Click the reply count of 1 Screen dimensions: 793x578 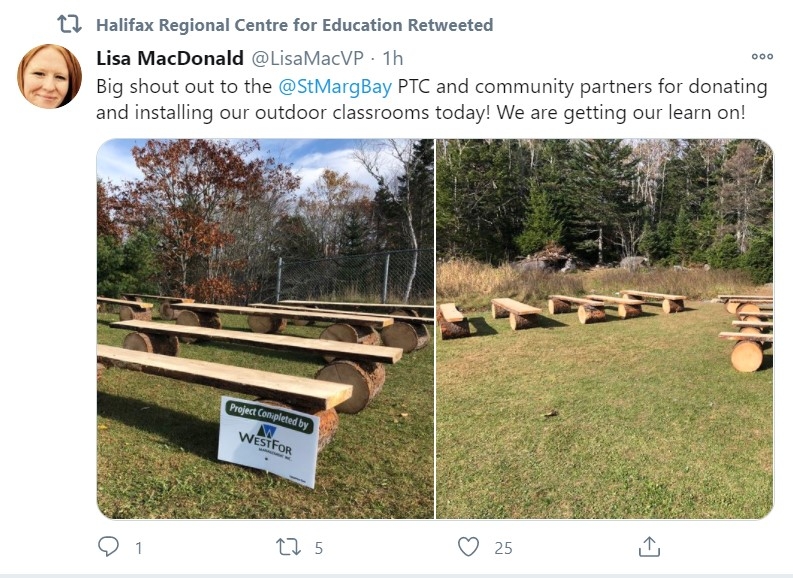[x=138, y=547]
